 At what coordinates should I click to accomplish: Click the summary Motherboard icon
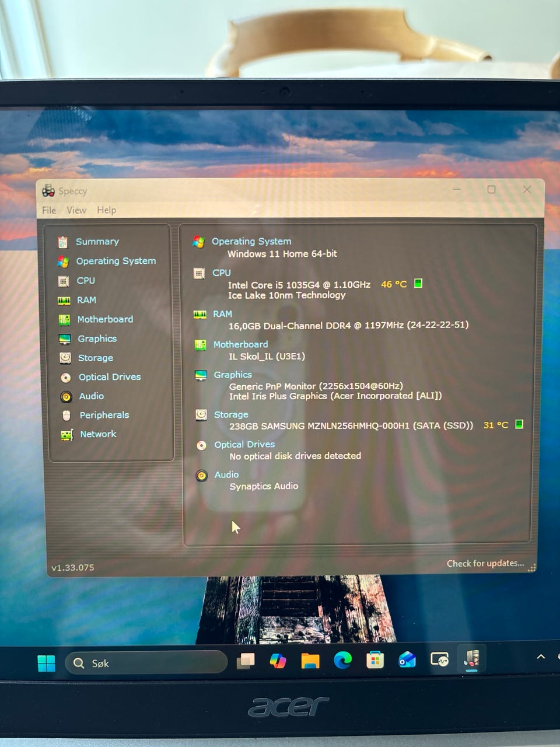200,345
